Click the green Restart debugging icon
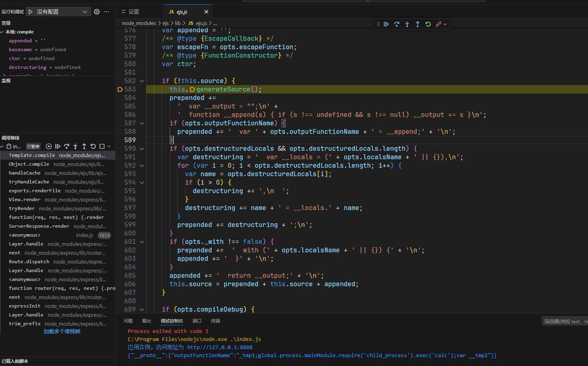588x366 pixels. (428, 24)
